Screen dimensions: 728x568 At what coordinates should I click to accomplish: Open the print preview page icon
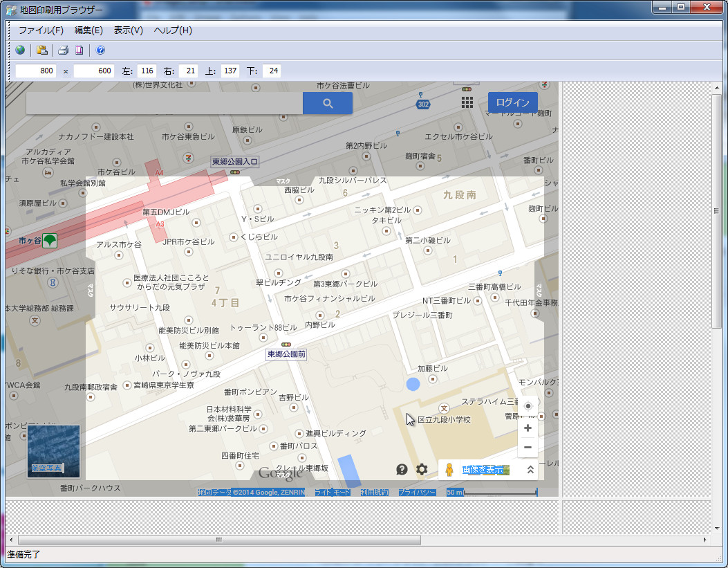coord(78,50)
